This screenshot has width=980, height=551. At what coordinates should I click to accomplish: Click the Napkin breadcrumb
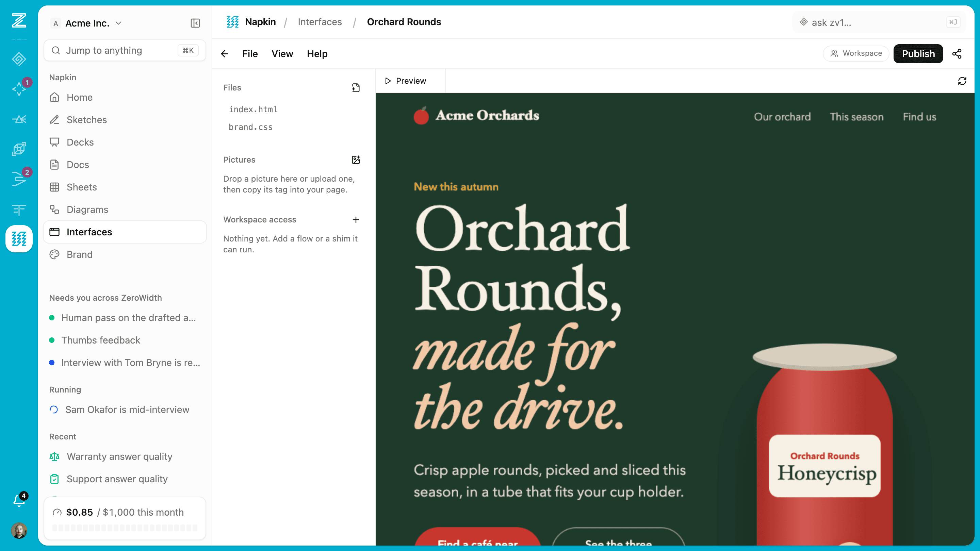point(251,22)
